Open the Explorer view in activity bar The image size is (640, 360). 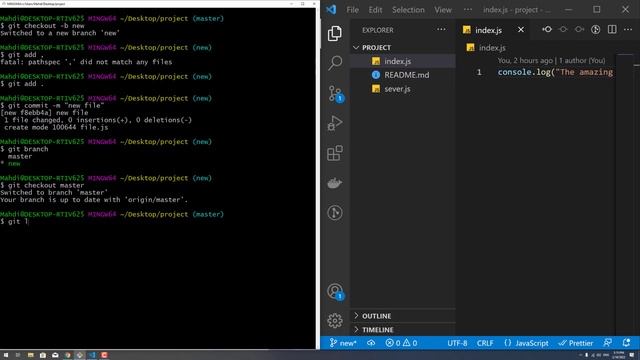[335, 33]
